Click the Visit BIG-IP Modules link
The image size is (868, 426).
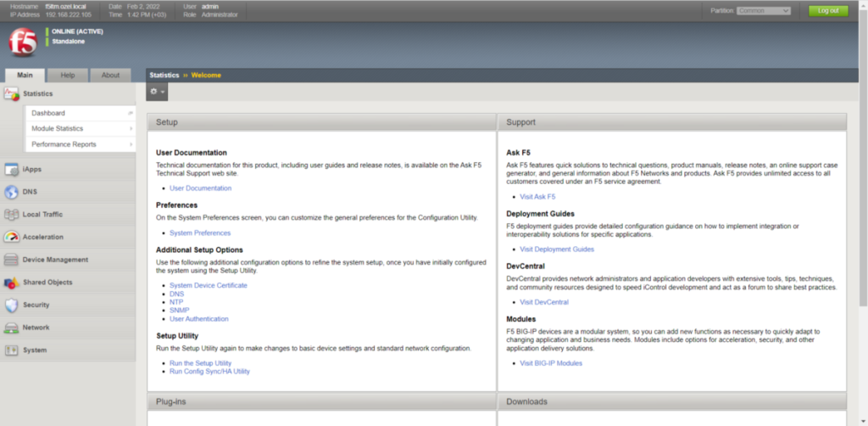[x=551, y=363]
